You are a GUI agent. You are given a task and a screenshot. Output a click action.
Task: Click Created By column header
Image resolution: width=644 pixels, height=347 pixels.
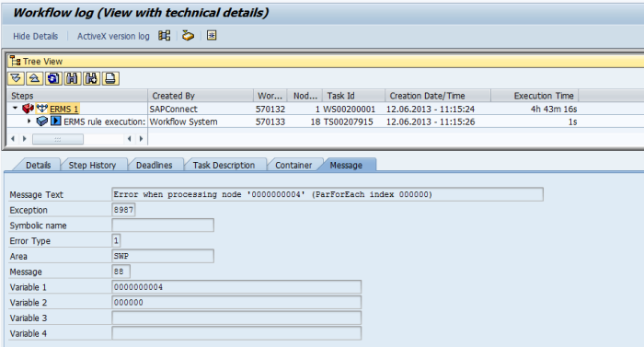pos(201,96)
